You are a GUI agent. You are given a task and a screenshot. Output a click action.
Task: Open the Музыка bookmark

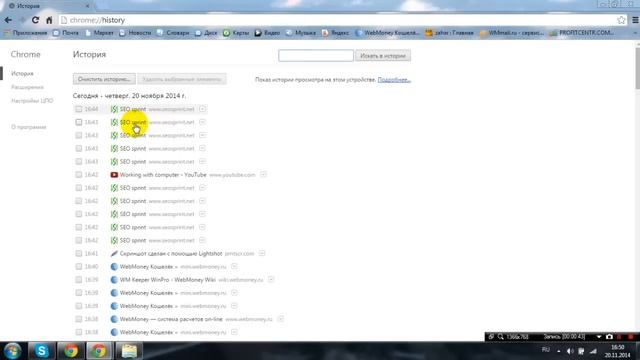tap(301, 33)
